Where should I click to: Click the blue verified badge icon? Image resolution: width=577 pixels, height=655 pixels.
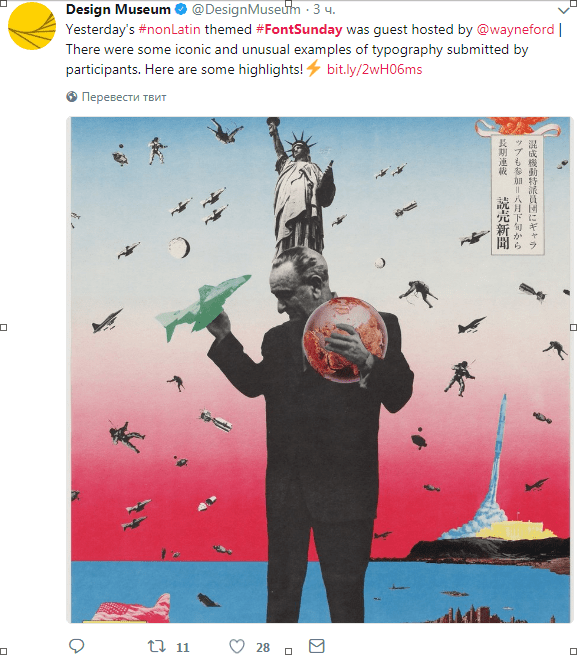[180, 9]
